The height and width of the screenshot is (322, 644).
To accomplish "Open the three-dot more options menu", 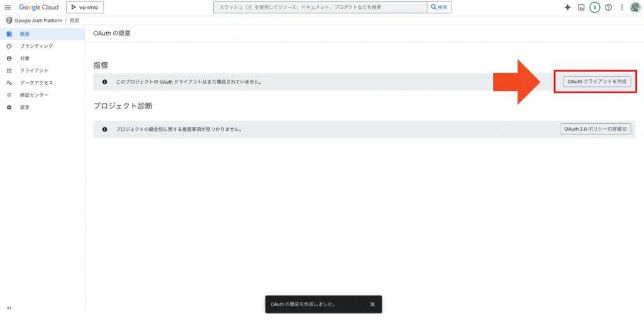I will point(622,8).
